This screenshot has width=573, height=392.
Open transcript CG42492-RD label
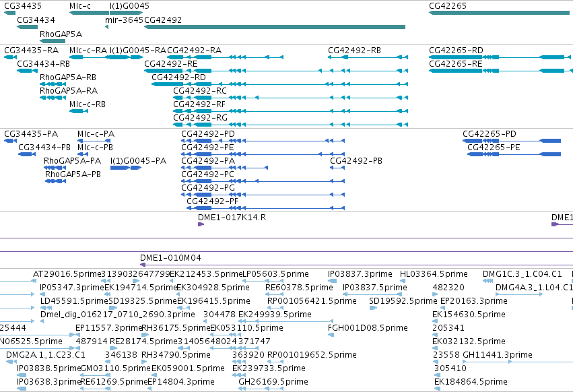point(178,77)
